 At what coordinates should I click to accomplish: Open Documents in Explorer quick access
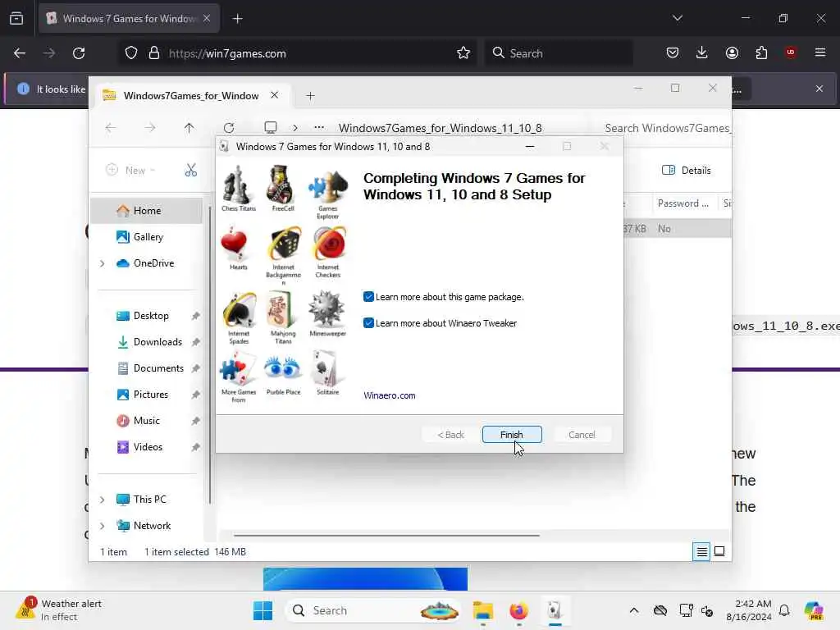(x=146, y=368)
